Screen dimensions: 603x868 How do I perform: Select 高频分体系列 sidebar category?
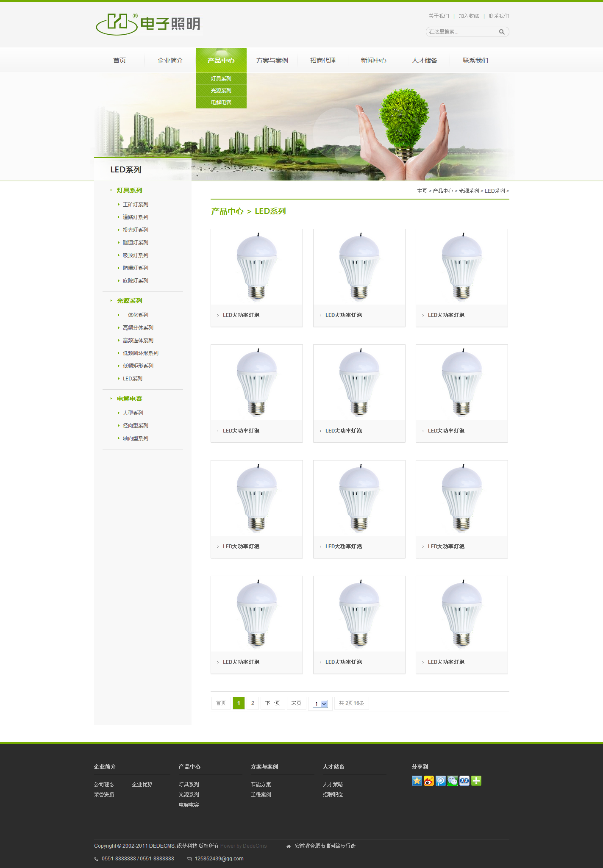pos(138,328)
